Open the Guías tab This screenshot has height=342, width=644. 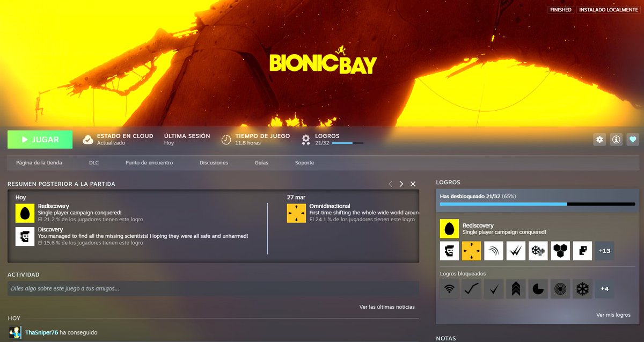point(261,163)
